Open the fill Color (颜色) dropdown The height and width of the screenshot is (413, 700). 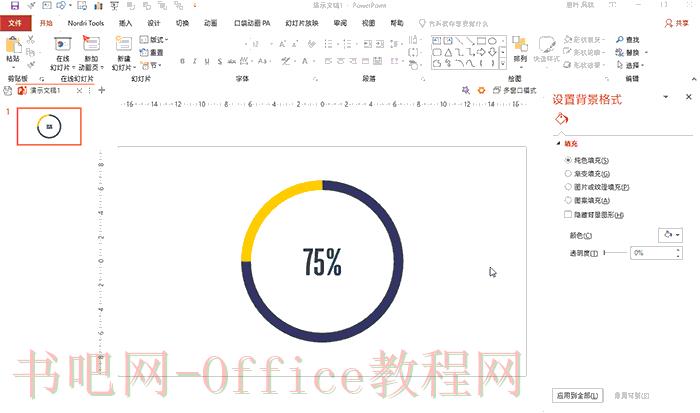coord(671,235)
